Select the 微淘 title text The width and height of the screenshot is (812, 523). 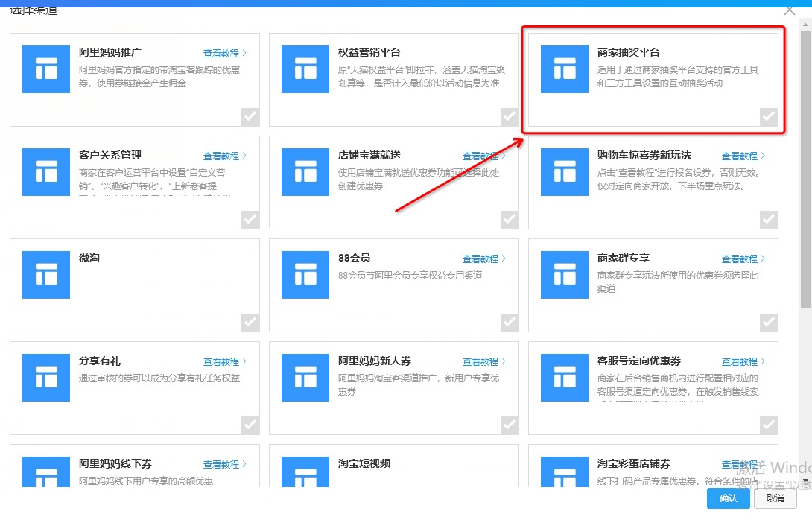pos(89,258)
